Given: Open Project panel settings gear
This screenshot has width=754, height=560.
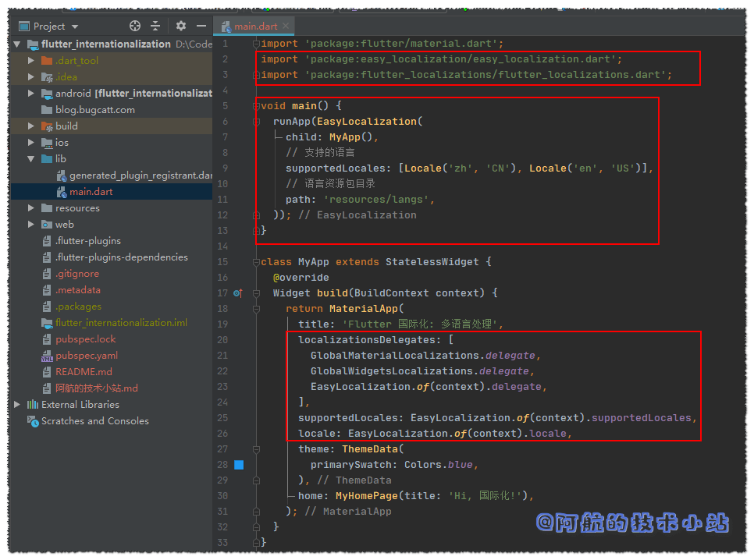Looking at the screenshot, I should coord(181,26).
